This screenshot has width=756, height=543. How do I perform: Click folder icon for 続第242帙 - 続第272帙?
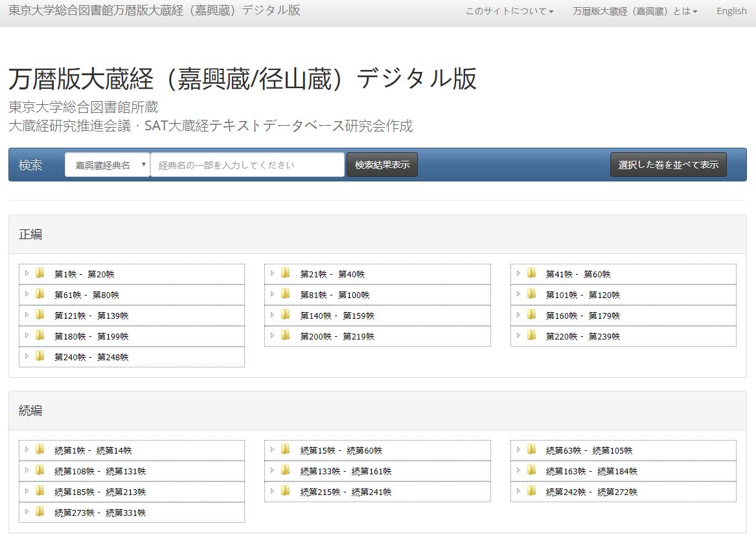tap(532, 491)
